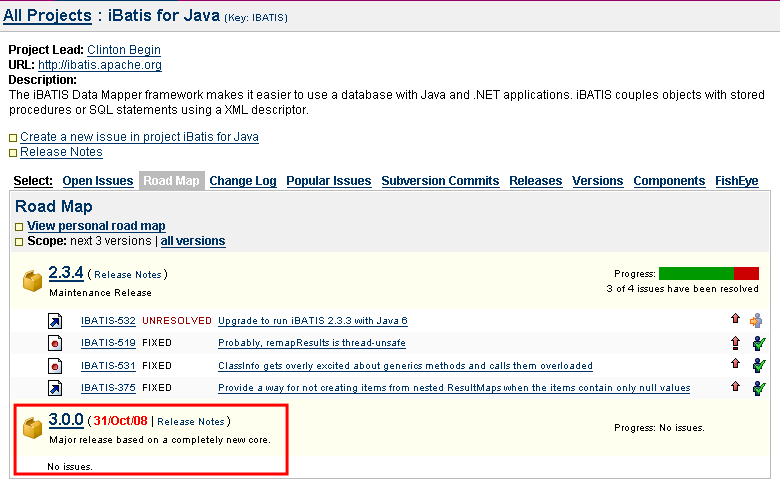This screenshot has width=780, height=484.
Task: Click the resolved checkmark icon for IBATIS-519
Action: point(759,343)
